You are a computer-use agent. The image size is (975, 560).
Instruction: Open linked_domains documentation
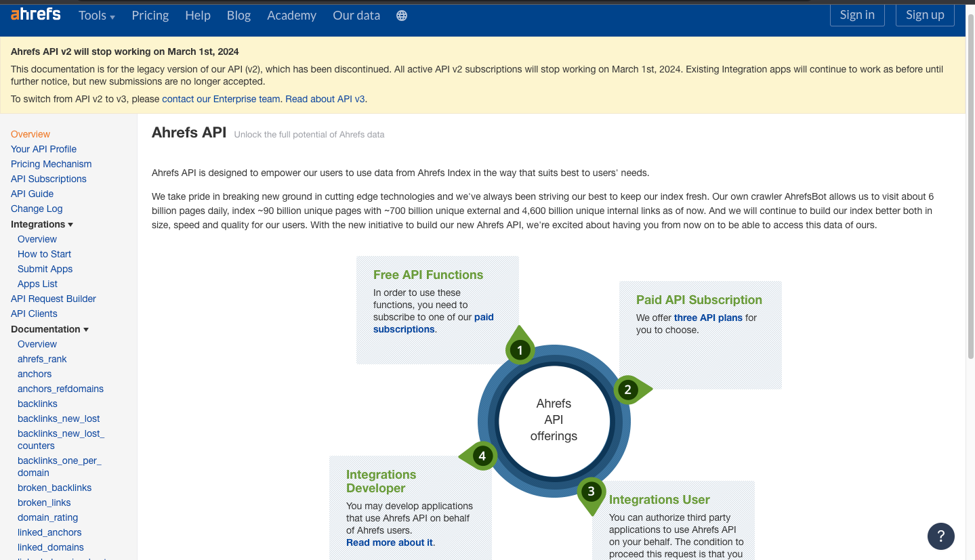[x=51, y=547]
